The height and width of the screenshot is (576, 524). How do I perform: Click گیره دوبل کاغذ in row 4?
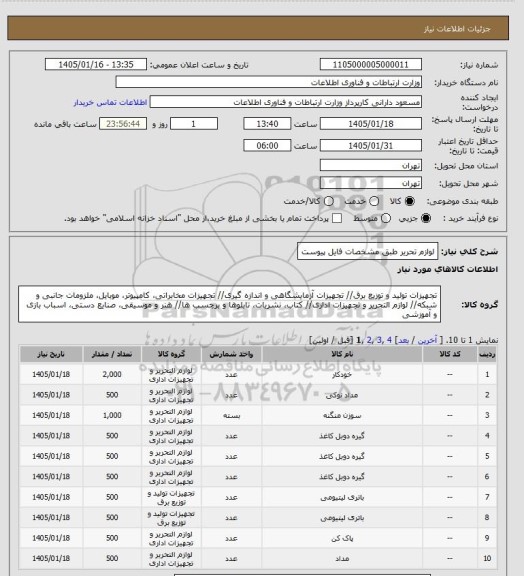(342, 436)
